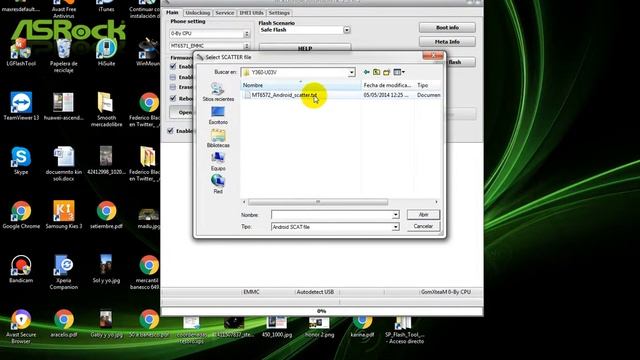The height and width of the screenshot is (360, 640).
Task: Open the Smooth mercadolibre folder icon
Action: click(x=106, y=109)
